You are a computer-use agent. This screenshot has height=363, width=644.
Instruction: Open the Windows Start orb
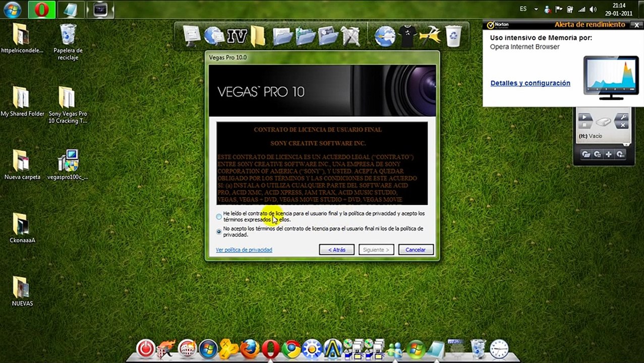[x=12, y=10]
